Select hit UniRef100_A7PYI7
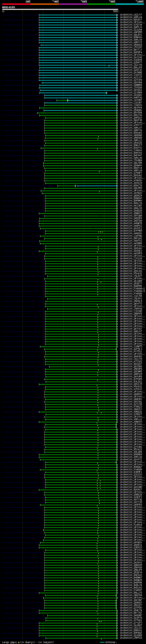The image size is (146, 644). 131,125
